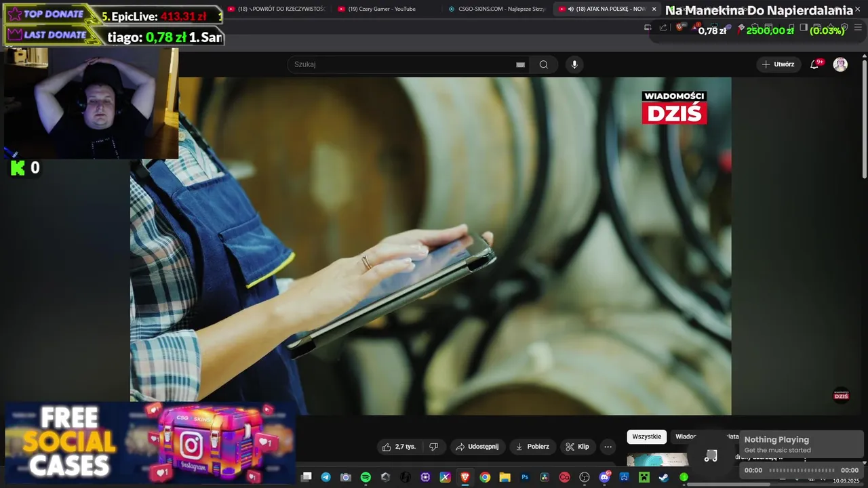Open YouTube notifications bell
This screenshot has height=488, width=868.
pyautogui.click(x=816, y=64)
